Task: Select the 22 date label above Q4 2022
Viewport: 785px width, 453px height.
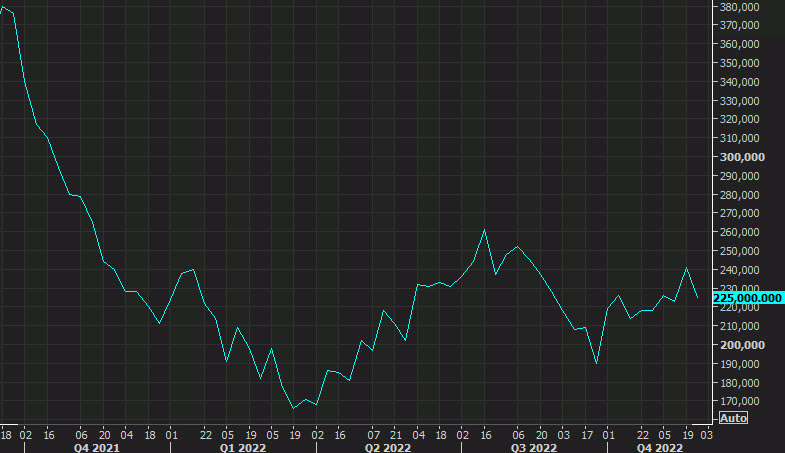Action: [643, 435]
